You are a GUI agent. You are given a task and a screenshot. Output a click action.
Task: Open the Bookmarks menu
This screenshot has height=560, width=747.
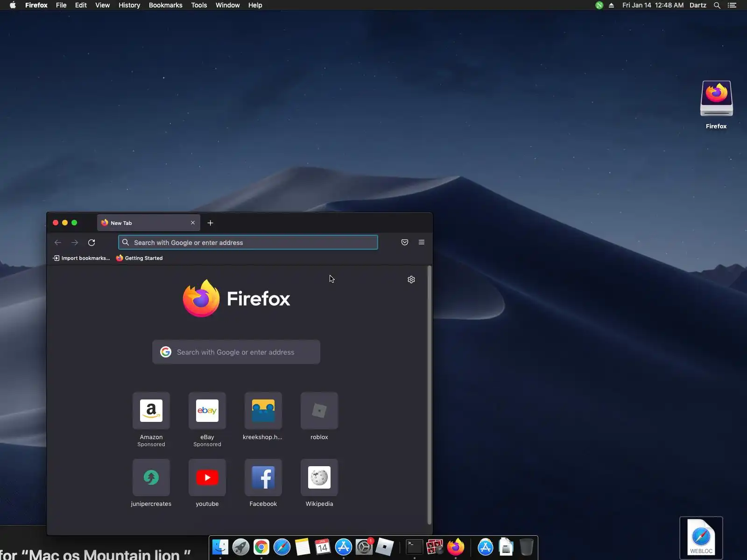(166, 5)
